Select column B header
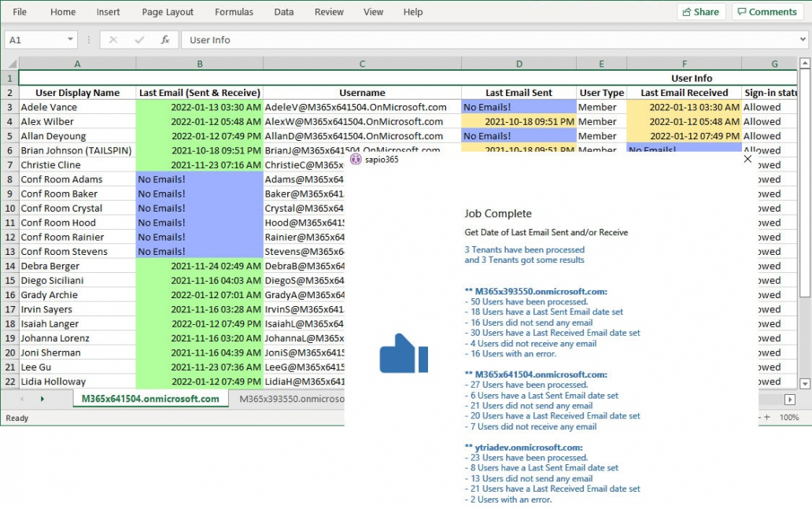 [199, 64]
